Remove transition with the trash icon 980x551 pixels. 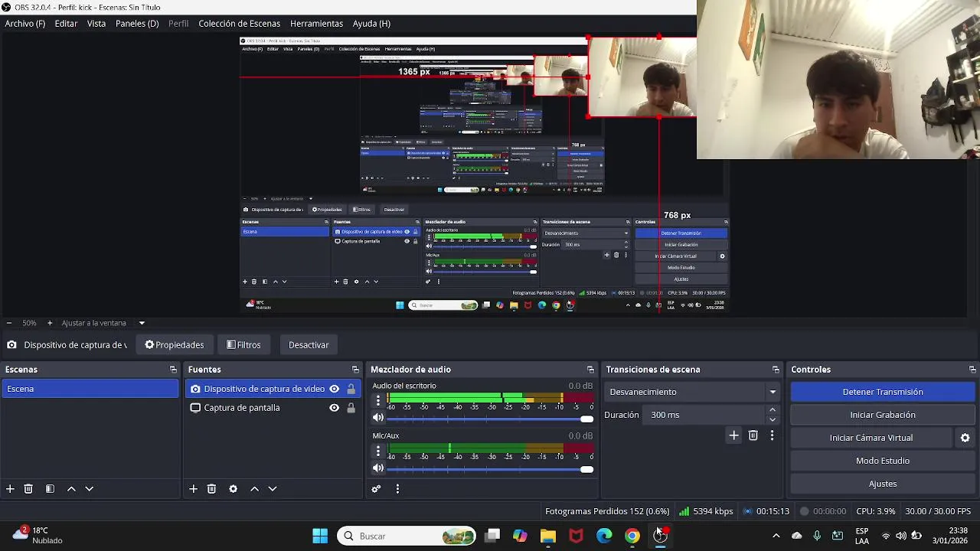point(753,435)
